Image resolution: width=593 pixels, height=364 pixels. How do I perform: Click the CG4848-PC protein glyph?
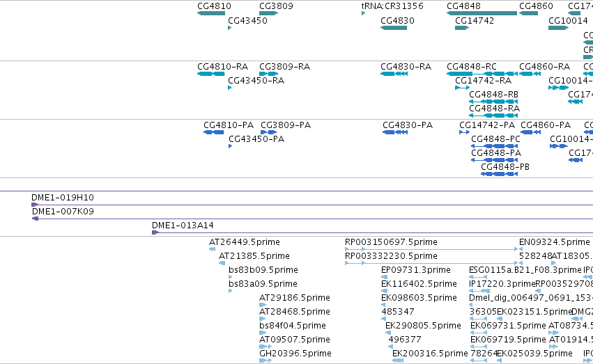click(x=494, y=146)
